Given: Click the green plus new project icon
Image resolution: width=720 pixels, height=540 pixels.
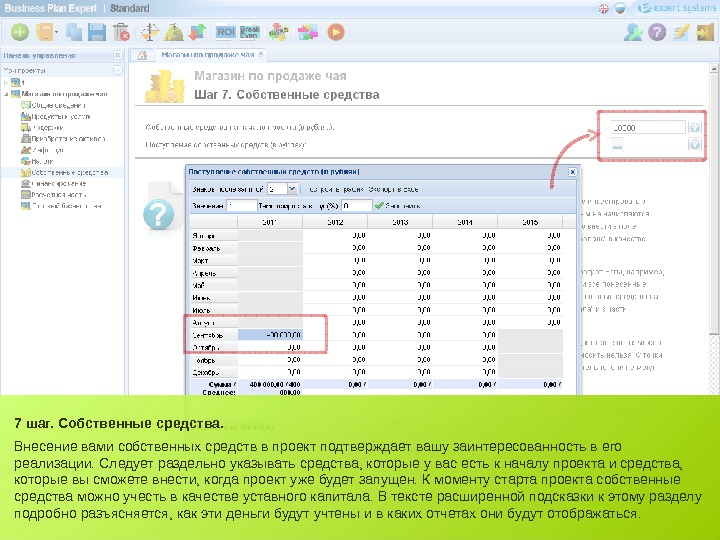Looking at the screenshot, I should point(20,32).
